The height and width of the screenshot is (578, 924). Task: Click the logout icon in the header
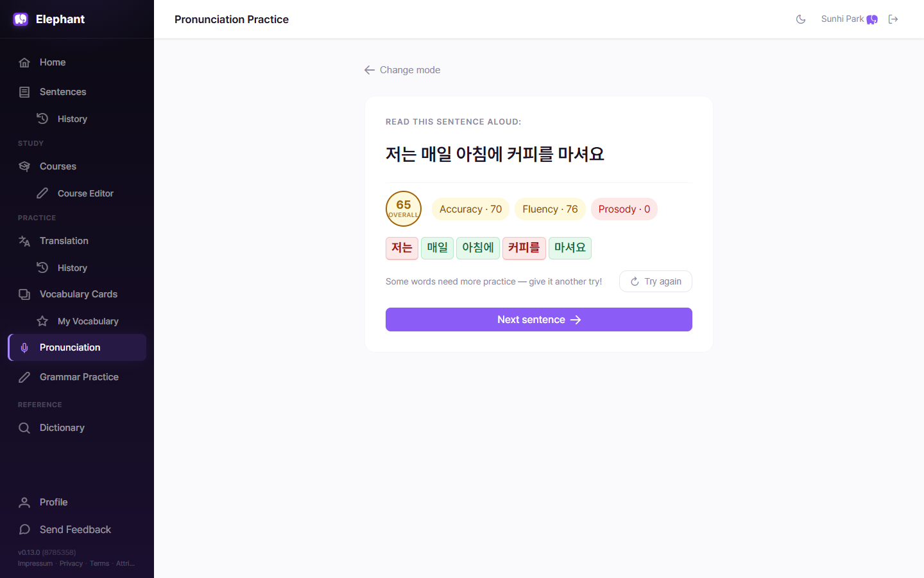coord(893,19)
